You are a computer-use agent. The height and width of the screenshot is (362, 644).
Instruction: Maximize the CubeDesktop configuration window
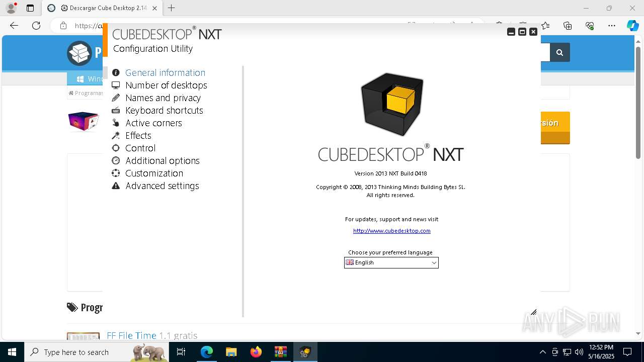click(x=522, y=32)
